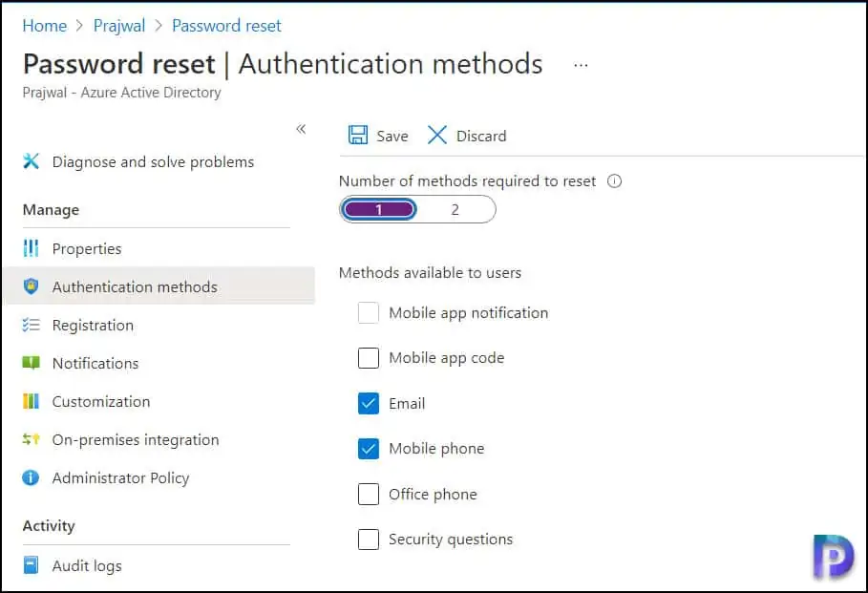868x593 pixels.
Task: Click the Registration checklist icon
Action: click(31, 325)
